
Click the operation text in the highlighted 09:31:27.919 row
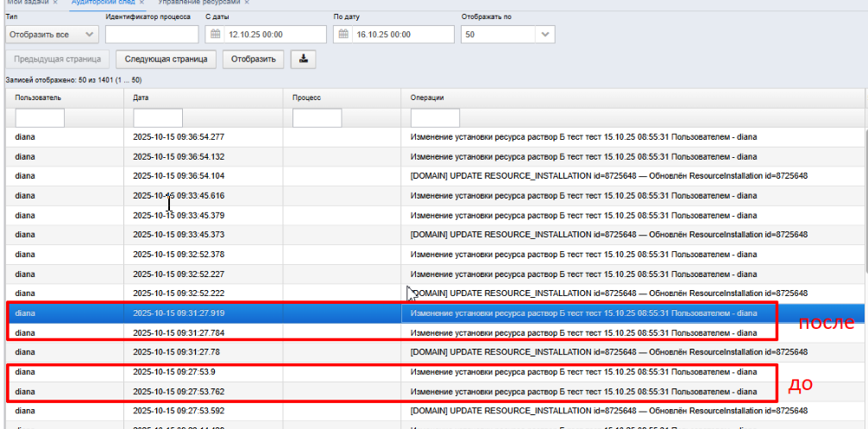point(583,313)
